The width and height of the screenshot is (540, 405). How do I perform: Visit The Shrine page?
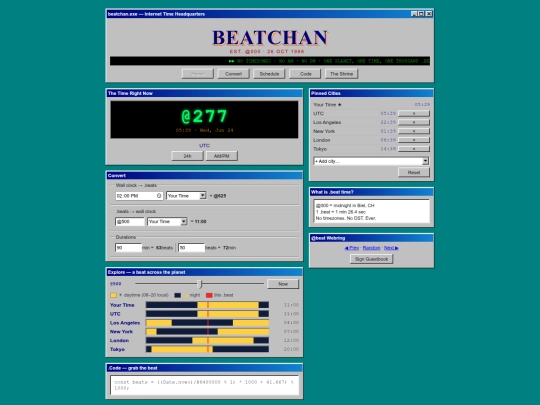pyautogui.click(x=341, y=74)
